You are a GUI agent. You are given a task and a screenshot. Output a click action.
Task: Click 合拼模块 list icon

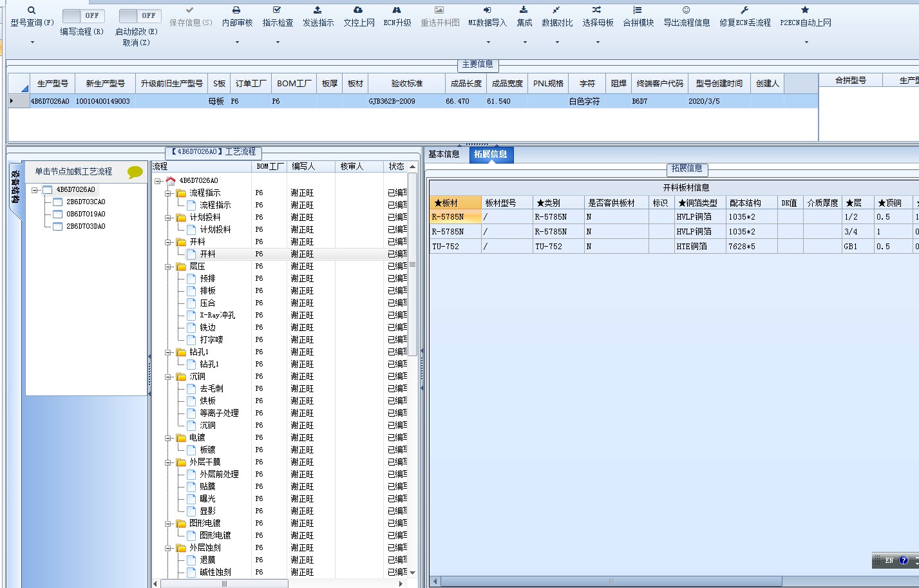(x=638, y=10)
